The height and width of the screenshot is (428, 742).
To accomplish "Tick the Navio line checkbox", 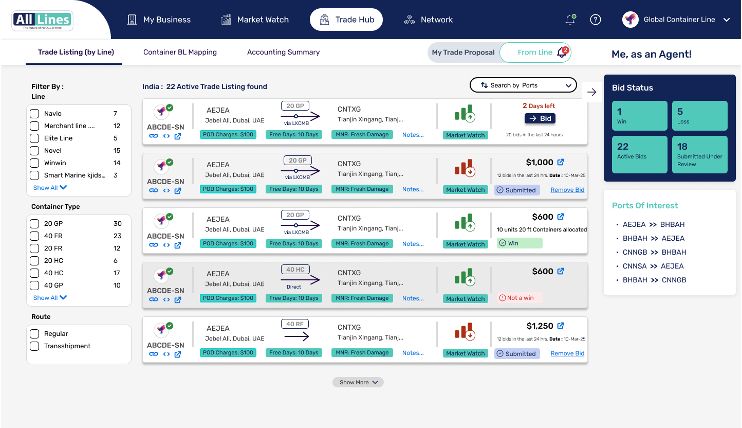I will click(35, 114).
